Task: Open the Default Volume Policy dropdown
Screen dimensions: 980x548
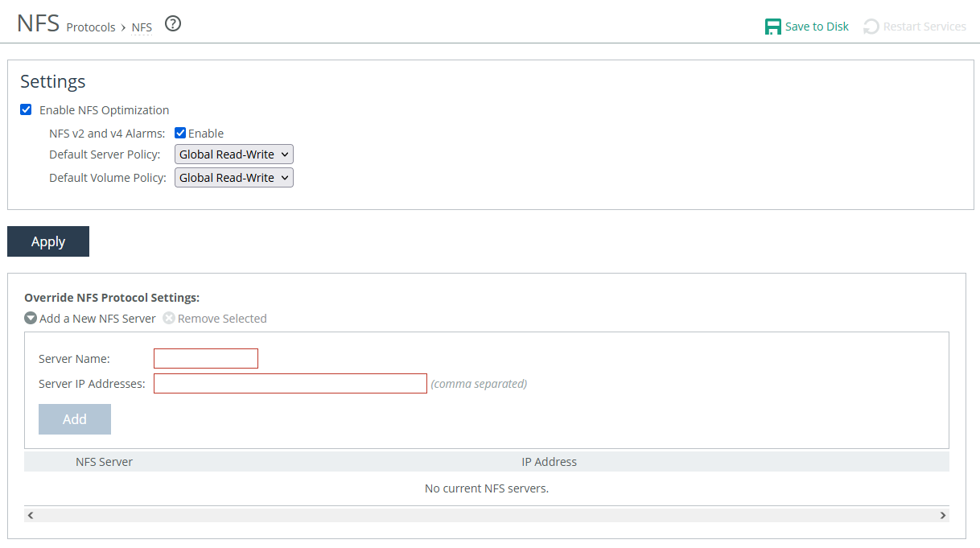Action: click(x=233, y=178)
